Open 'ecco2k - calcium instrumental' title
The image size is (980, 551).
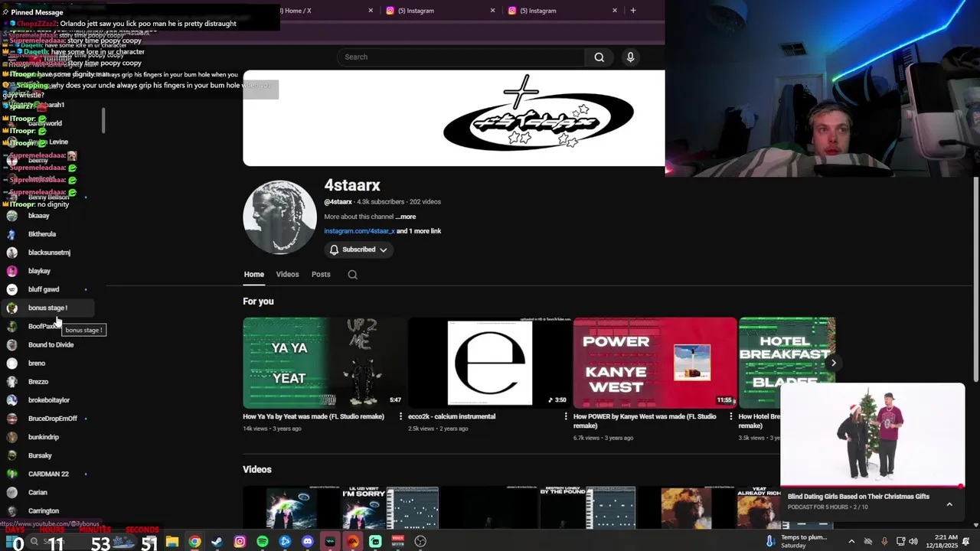point(452,416)
